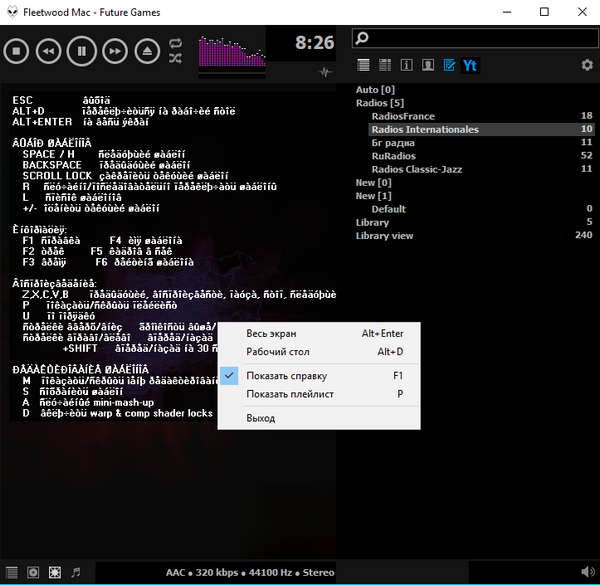This screenshot has height=585, width=600.
Task: Click the playlist search field
Action: point(480,38)
